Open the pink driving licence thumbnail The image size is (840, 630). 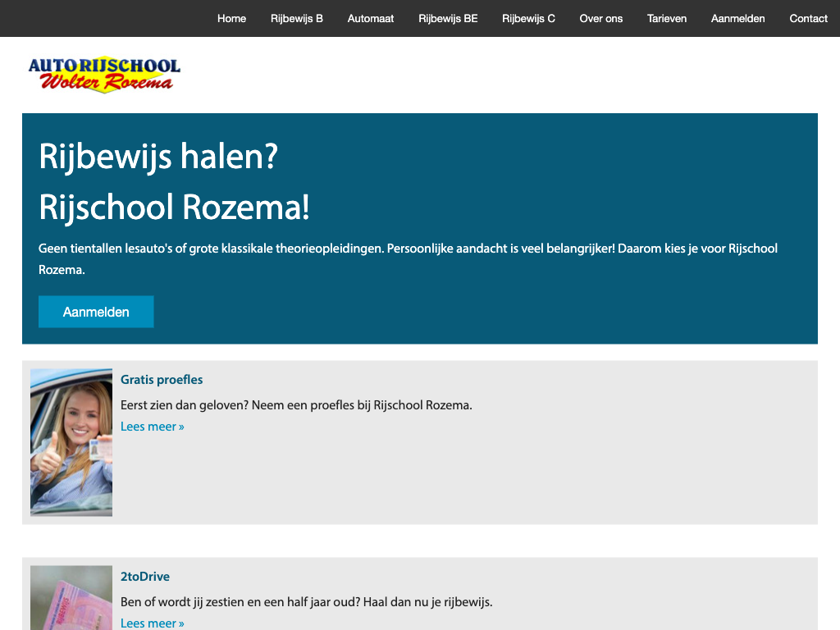pyautogui.click(x=71, y=598)
